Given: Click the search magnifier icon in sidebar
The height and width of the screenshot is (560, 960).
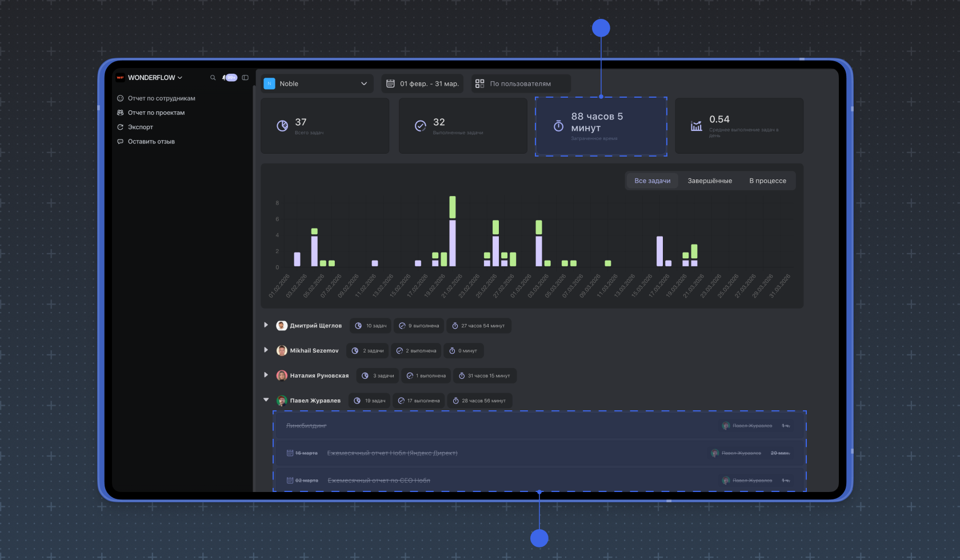Looking at the screenshot, I should point(213,78).
